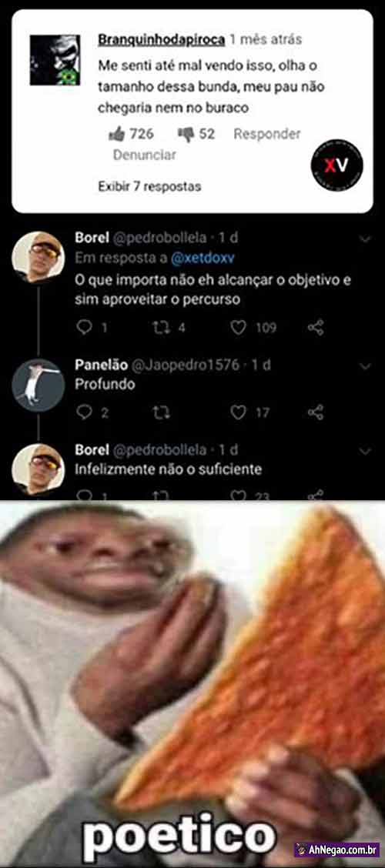This screenshot has height=868, width=385.
Task: Open Panelão's profile avatar
Action: pyautogui.click(x=38, y=386)
